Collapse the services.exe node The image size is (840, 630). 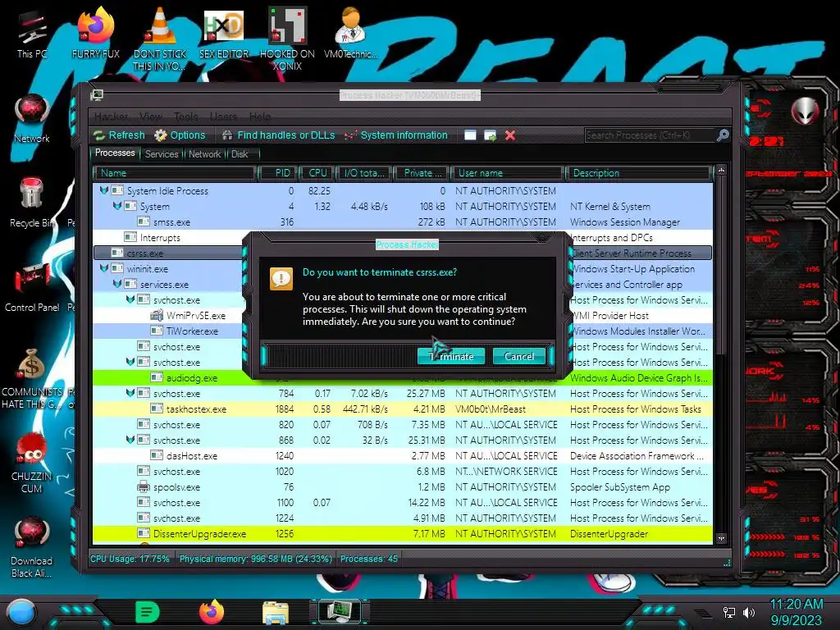click(116, 283)
